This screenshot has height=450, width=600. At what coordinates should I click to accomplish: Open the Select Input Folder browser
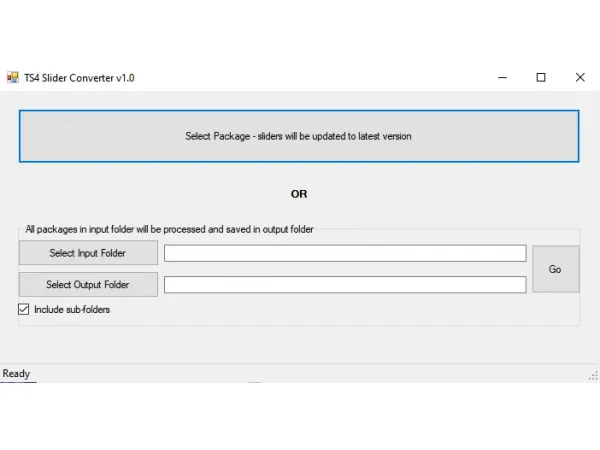point(88,253)
